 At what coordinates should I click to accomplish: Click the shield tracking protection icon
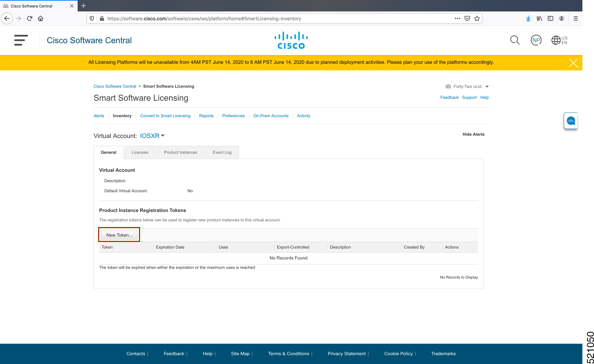tap(92, 18)
